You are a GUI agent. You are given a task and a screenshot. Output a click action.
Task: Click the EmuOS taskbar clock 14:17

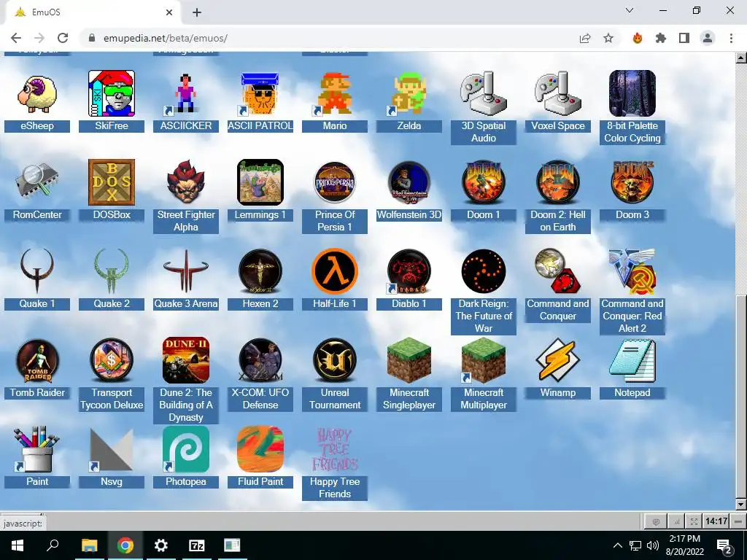(716, 521)
